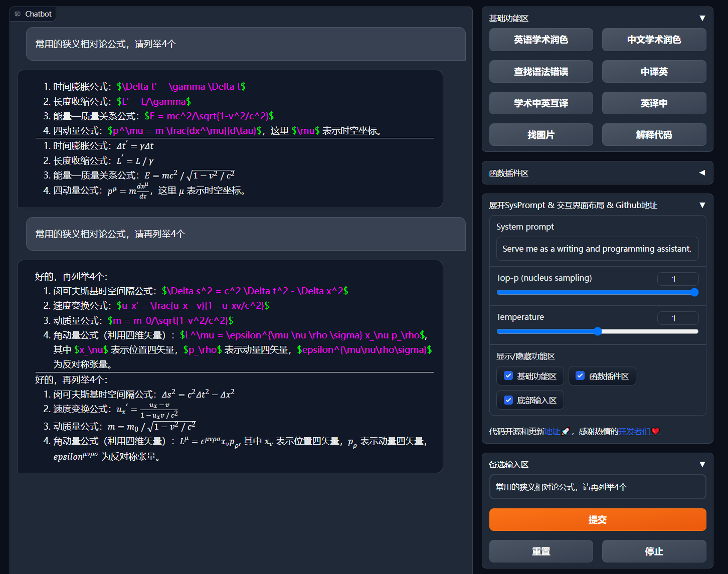Viewport: 728px width, 574px height.
Task: Click the Chatbot label icon
Action: point(18,14)
